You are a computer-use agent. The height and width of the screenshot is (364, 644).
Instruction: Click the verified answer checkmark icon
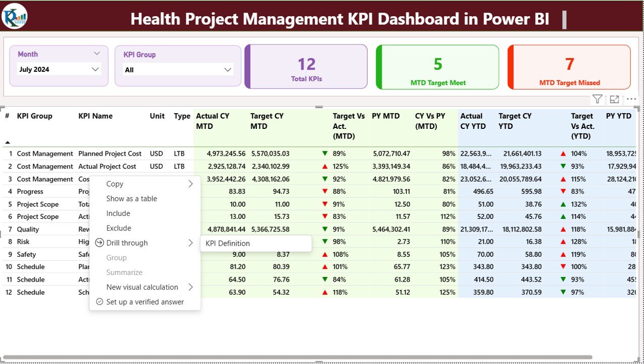100,302
